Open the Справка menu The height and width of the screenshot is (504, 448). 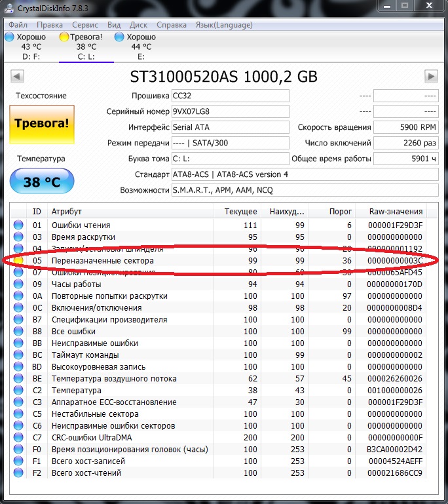tap(172, 25)
